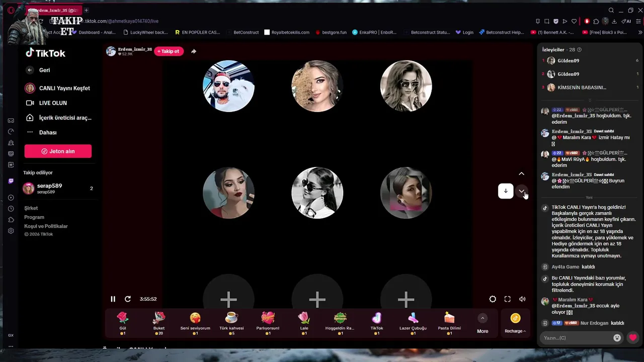Mute the stream volume
This screenshot has width=644, height=362.
tap(522, 299)
